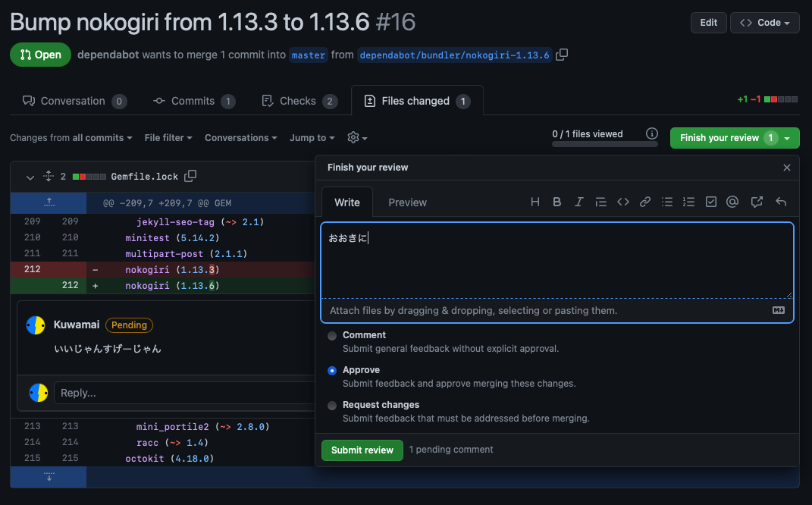Screen dimensions: 812x505
Task: Click the Pending label on the comment
Action: (x=129, y=325)
